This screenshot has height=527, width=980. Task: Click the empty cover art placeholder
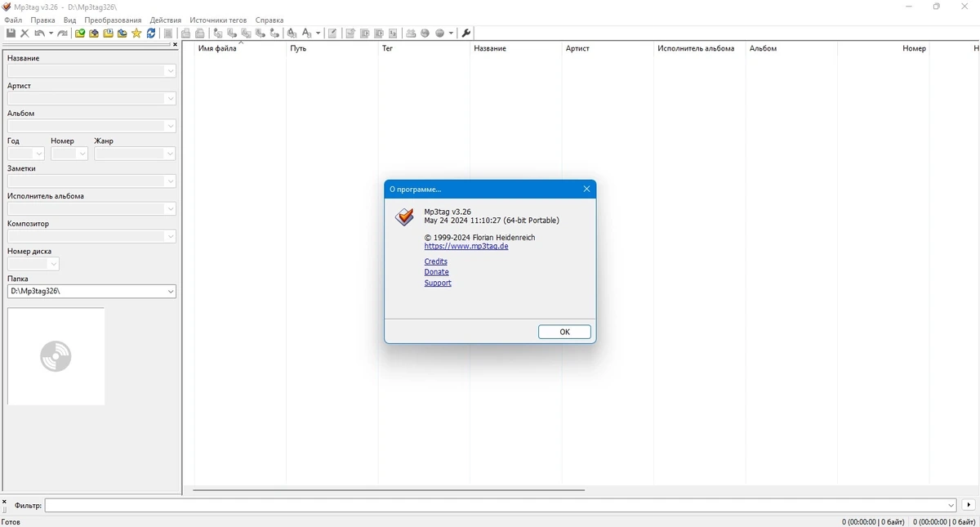56,356
